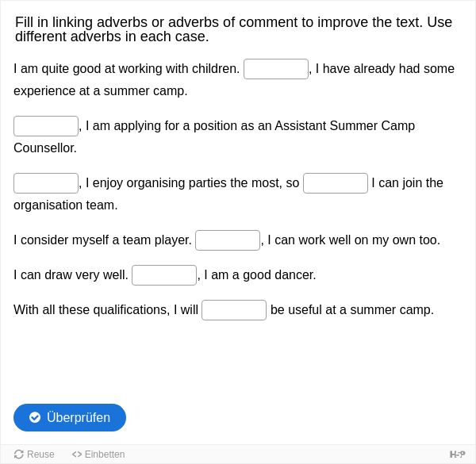Activate blank before "I am a good dancer"
This screenshot has height=464, width=476.
pyautogui.click(x=164, y=275)
